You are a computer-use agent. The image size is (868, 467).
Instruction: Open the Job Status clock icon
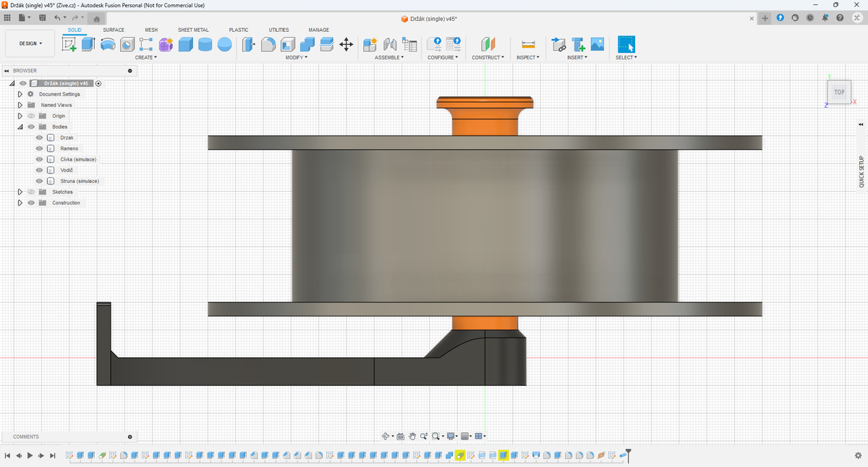pos(809,17)
